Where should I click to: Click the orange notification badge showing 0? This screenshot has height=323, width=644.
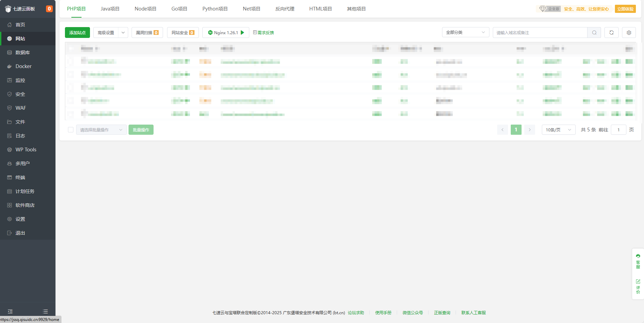click(x=49, y=9)
